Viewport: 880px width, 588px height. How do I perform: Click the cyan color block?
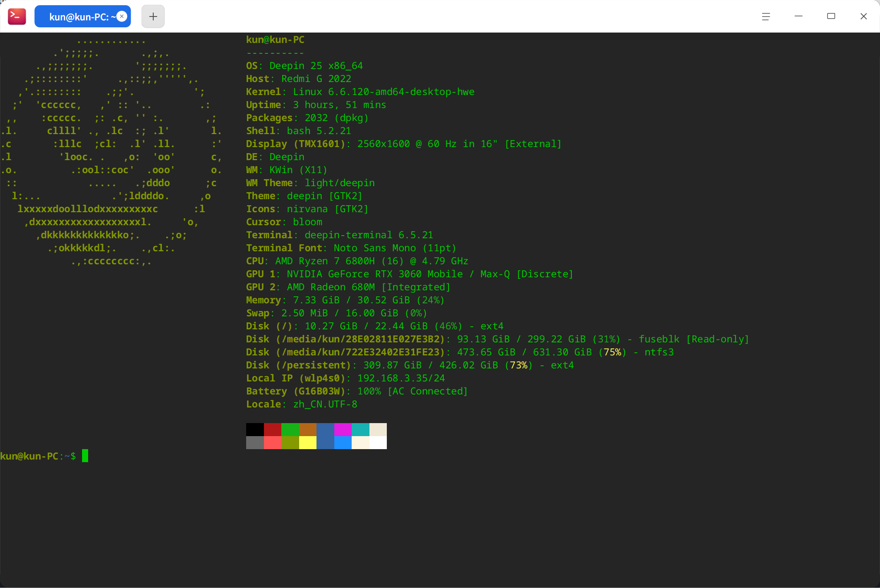coord(360,429)
